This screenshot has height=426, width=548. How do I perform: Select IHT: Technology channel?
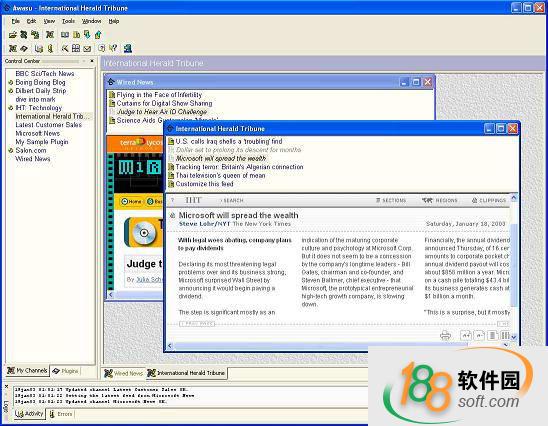pyautogui.click(x=38, y=108)
